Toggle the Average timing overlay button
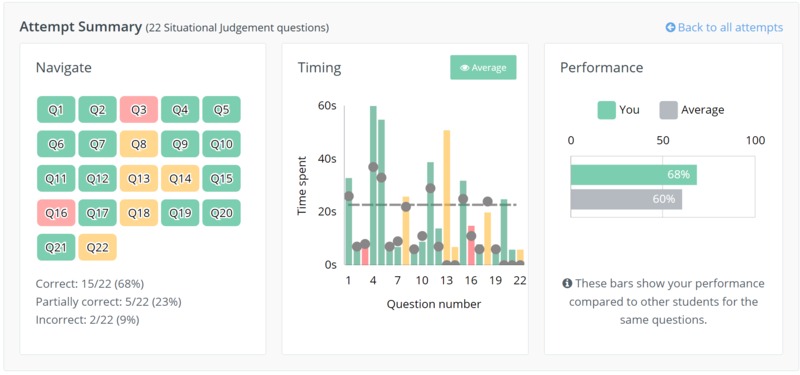The image size is (800, 375). [483, 67]
